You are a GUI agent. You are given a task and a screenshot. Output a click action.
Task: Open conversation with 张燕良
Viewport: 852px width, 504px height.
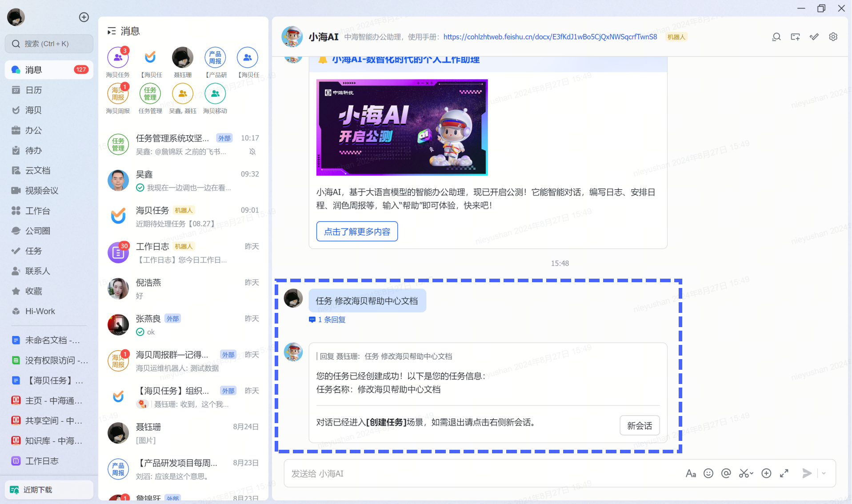coord(183,325)
